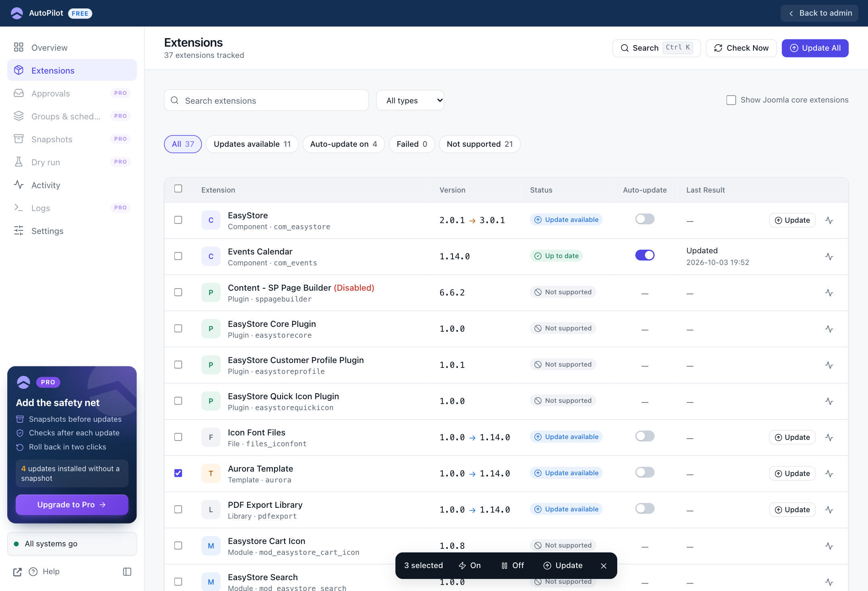Image resolution: width=868 pixels, height=591 pixels.
Task: Open activity icon for Easystore Cart Icon
Action: [829, 546]
